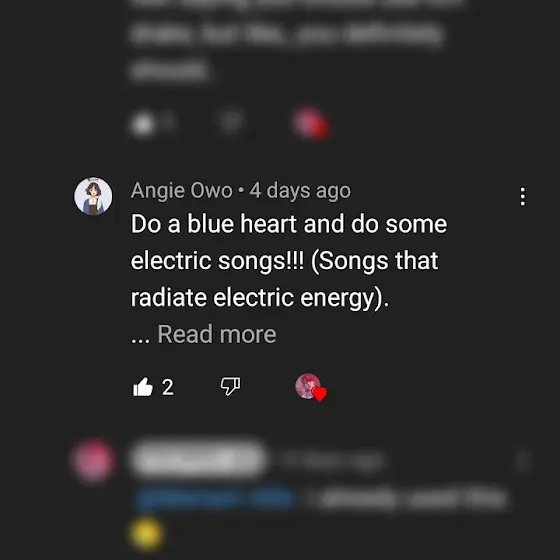Click the '4 days ago' timestamp
This screenshot has width=560, height=560.
(x=300, y=191)
